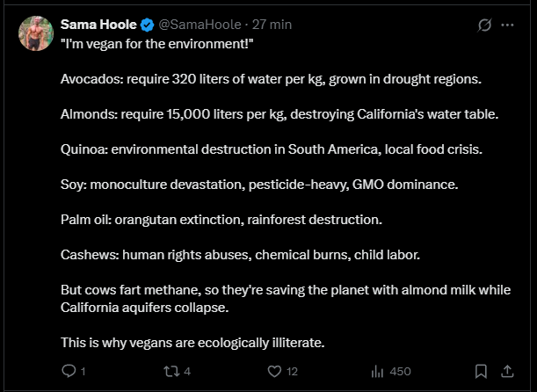The width and height of the screenshot is (537, 392).
Task: Click the like count of 12
Action: click(293, 372)
